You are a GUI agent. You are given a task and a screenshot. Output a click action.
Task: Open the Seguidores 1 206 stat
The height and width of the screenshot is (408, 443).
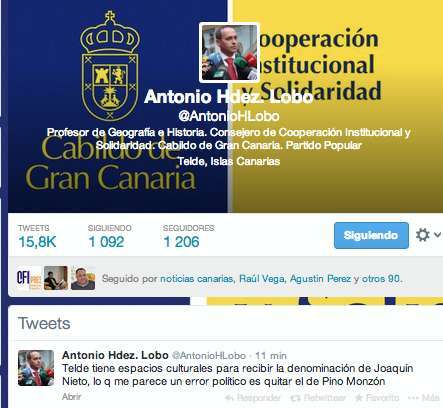click(x=188, y=236)
